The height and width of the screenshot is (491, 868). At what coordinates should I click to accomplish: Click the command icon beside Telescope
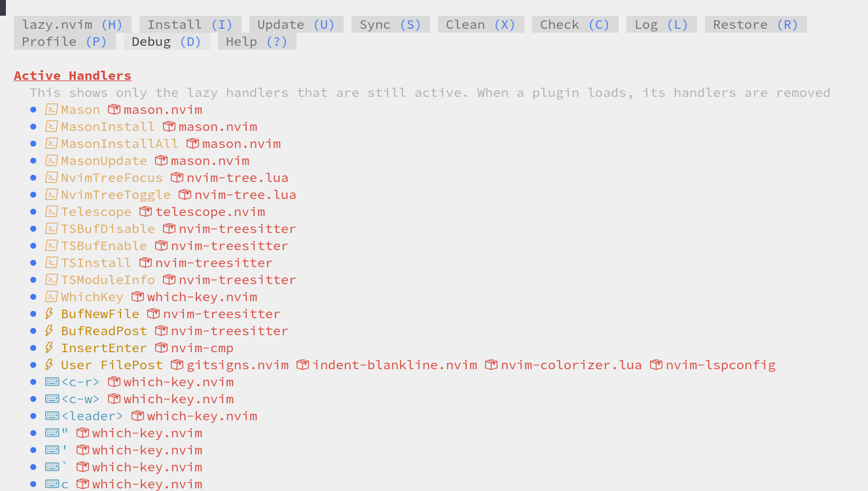51,211
